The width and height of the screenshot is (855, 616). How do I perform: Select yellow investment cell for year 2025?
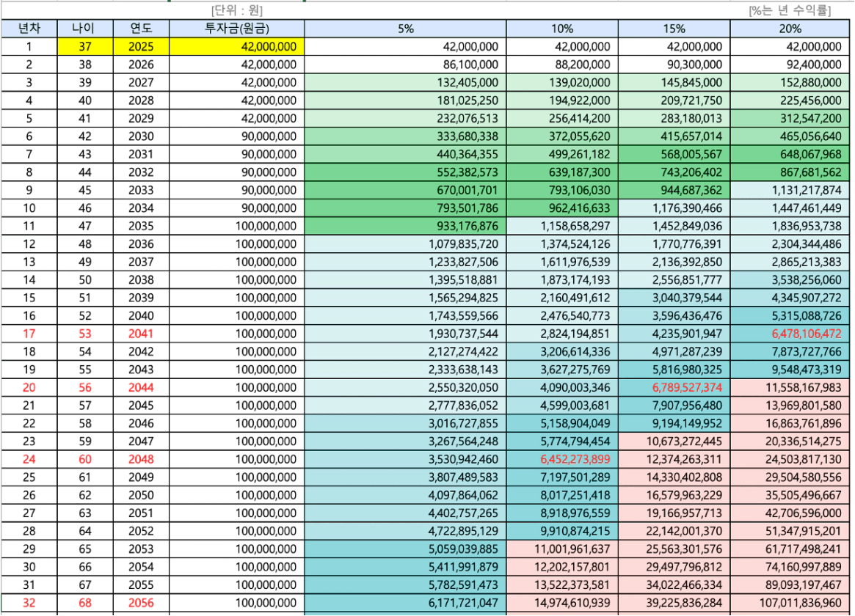point(236,47)
